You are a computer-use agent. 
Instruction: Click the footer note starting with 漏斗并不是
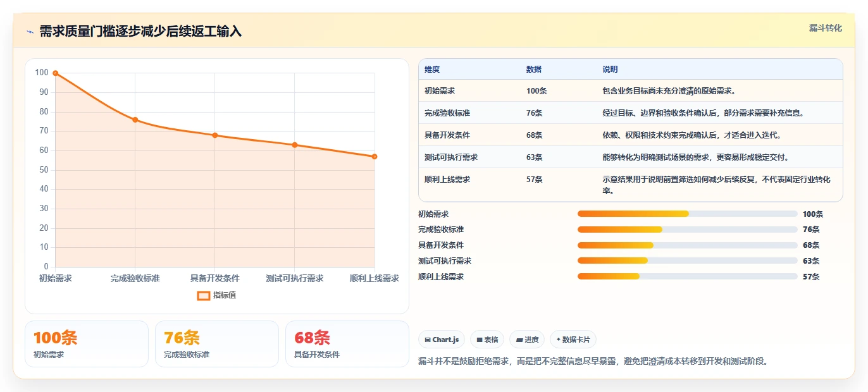[x=593, y=362]
